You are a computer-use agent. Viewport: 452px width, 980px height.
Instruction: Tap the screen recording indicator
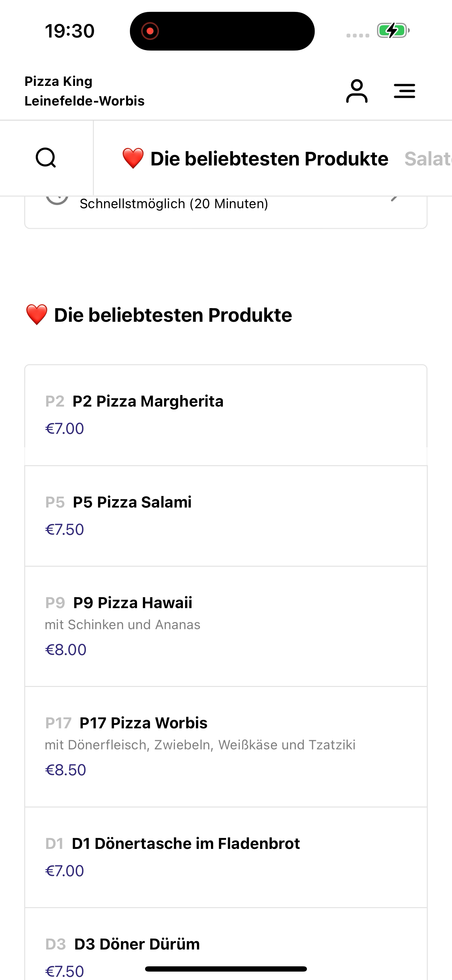pyautogui.click(x=150, y=31)
